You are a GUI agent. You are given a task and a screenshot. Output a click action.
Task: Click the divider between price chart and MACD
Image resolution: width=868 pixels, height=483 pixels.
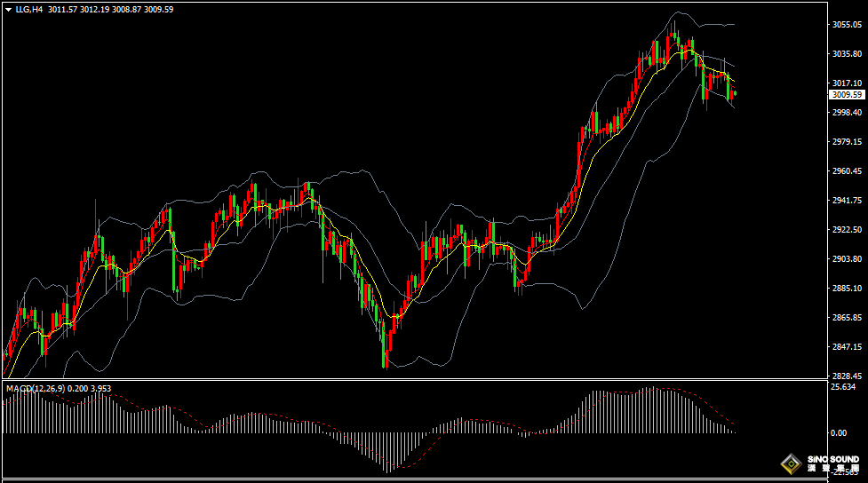coord(413,382)
